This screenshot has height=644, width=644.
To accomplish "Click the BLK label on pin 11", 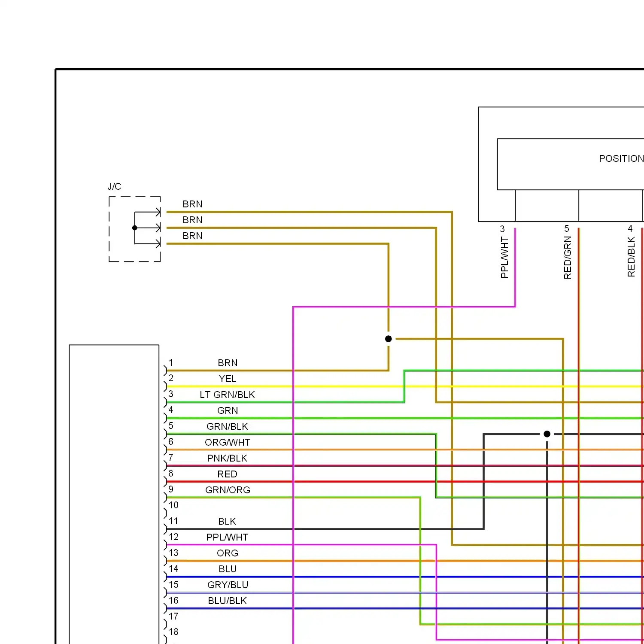I will [x=227, y=521].
